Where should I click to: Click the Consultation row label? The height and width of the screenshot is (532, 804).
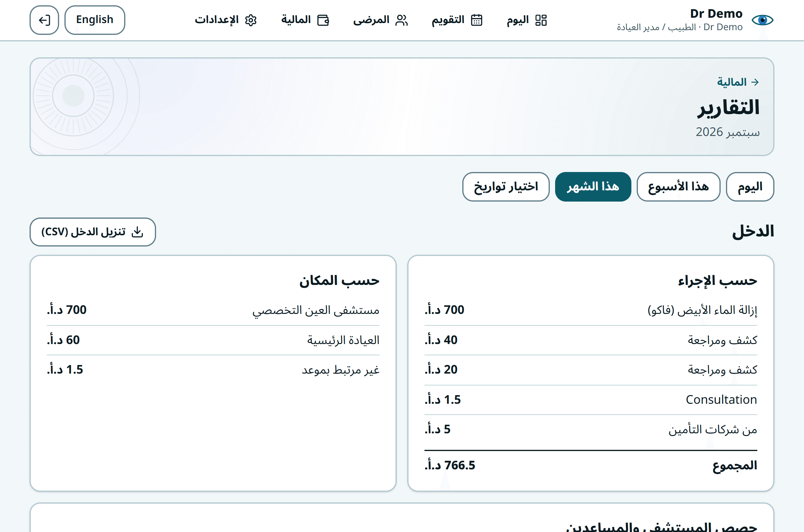[721, 400]
